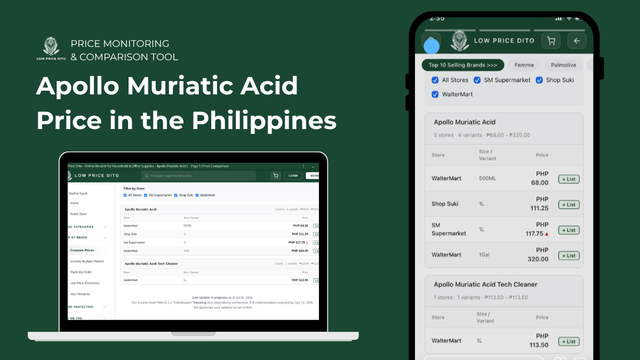Click the red price-up arrow beside 117.75
The height and width of the screenshot is (360, 640).
click(547, 234)
